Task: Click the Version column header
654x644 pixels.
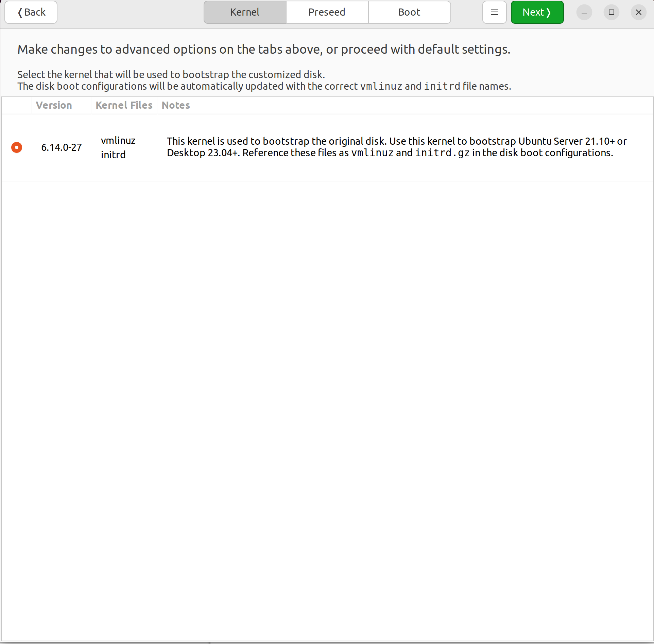Action: click(54, 105)
